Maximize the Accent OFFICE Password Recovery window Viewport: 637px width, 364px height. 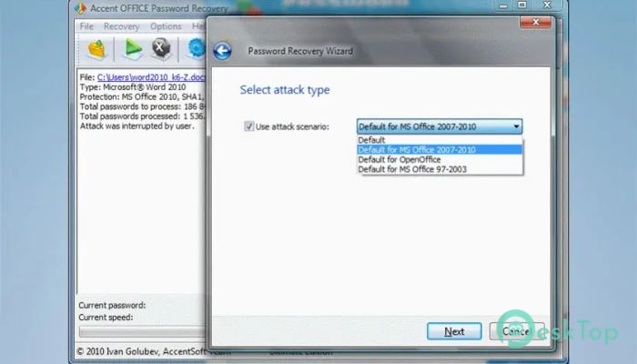[x=522, y=5]
